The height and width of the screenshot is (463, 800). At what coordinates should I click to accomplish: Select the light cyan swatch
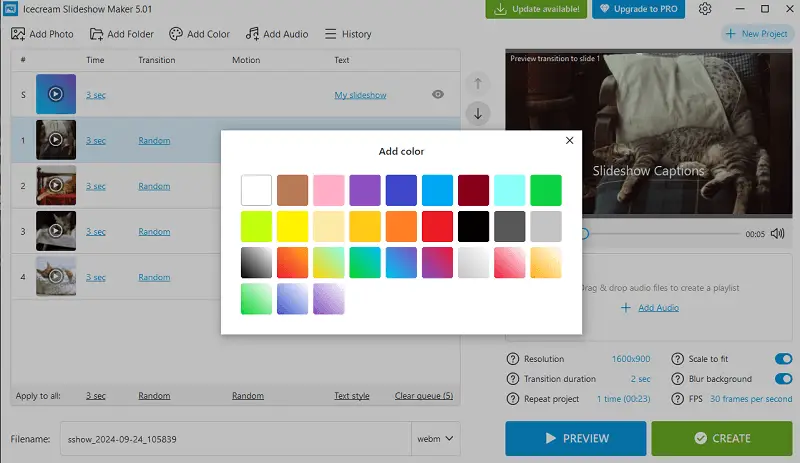click(x=510, y=190)
